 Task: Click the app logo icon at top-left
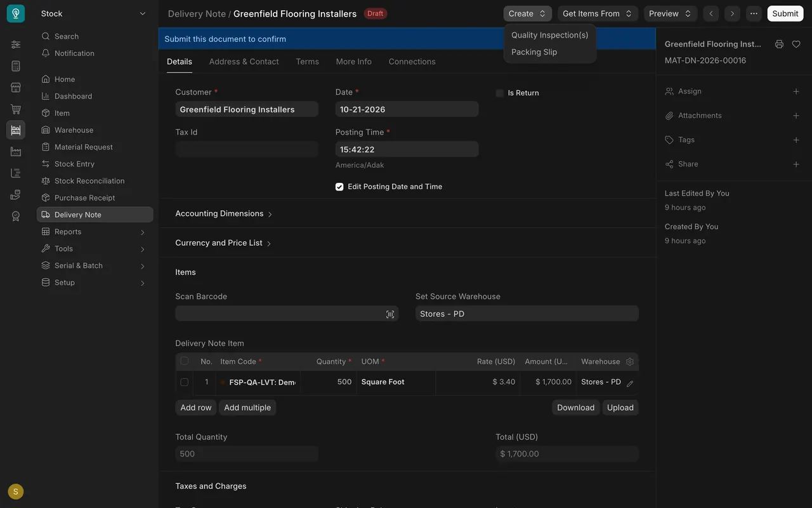pyautogui.click(x=16, y=13)
